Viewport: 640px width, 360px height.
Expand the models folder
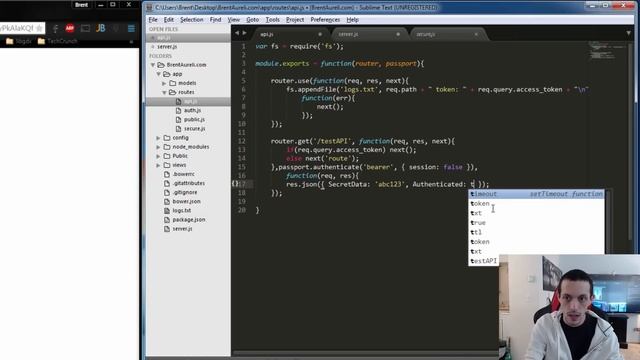[164, 83]
